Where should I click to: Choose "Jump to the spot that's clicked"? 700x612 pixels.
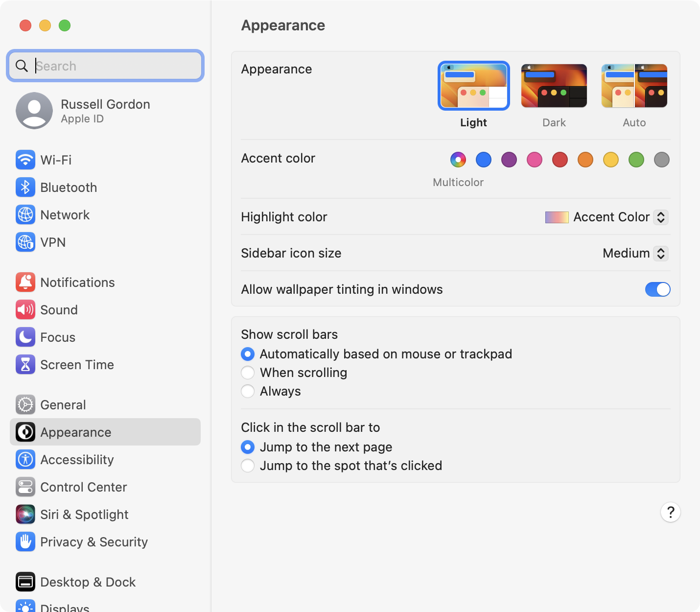click(248, 466)
